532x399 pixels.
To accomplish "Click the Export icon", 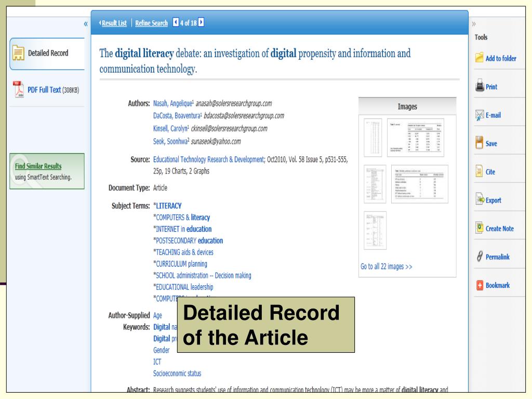I will tap(480, 199).
